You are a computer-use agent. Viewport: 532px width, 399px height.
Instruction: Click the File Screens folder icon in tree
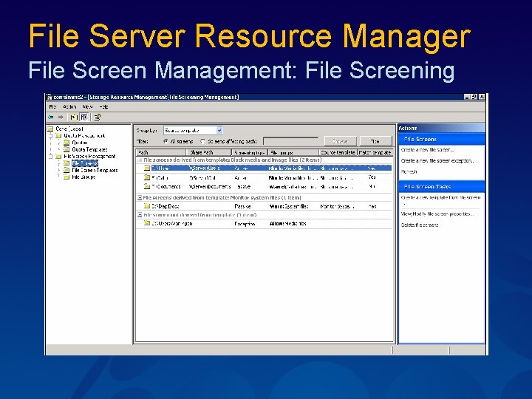tap(66, 163)
